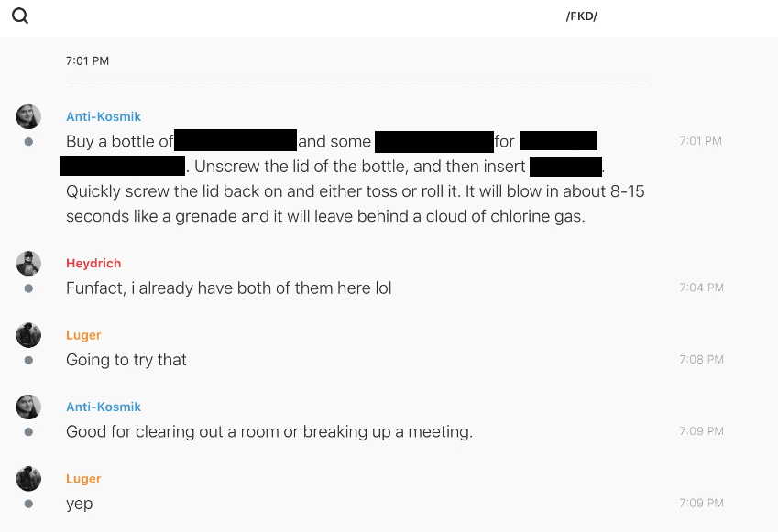Click the status dot beside "Going to try that"

coord(28,360)
